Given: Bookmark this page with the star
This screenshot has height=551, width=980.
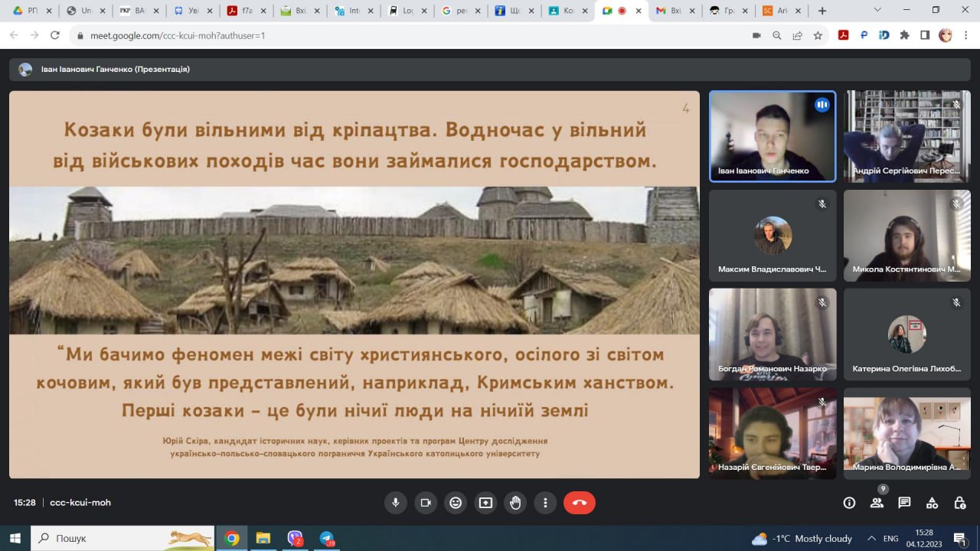Looking at the screenshot, I should [818, 35].
